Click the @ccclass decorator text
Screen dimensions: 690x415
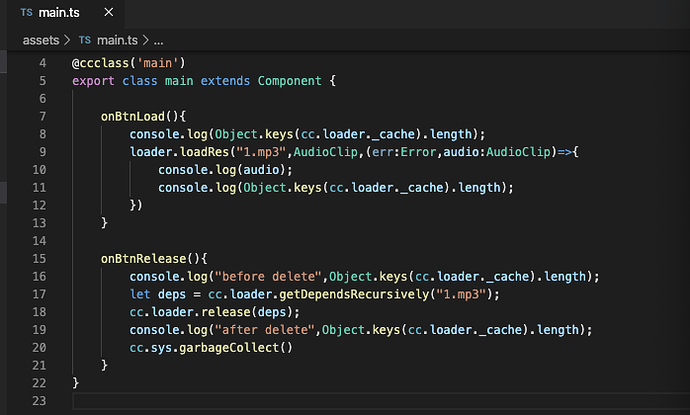tap(102, 63)
